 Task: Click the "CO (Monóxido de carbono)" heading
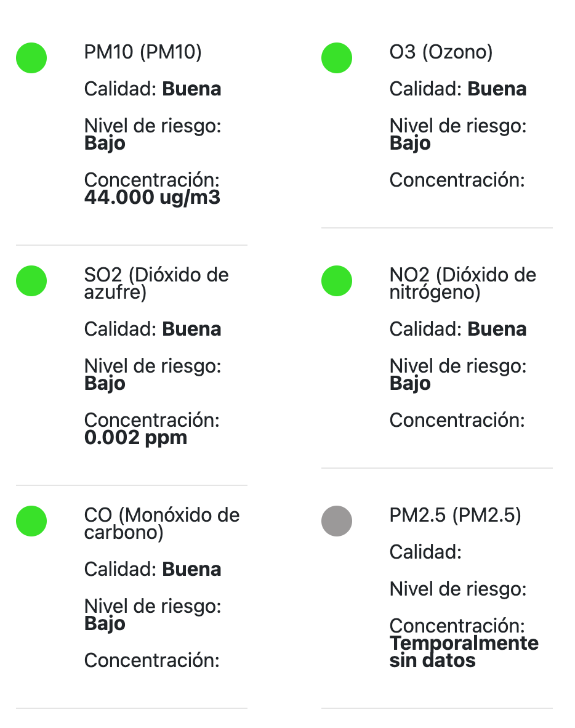click(x=161, y=524)
